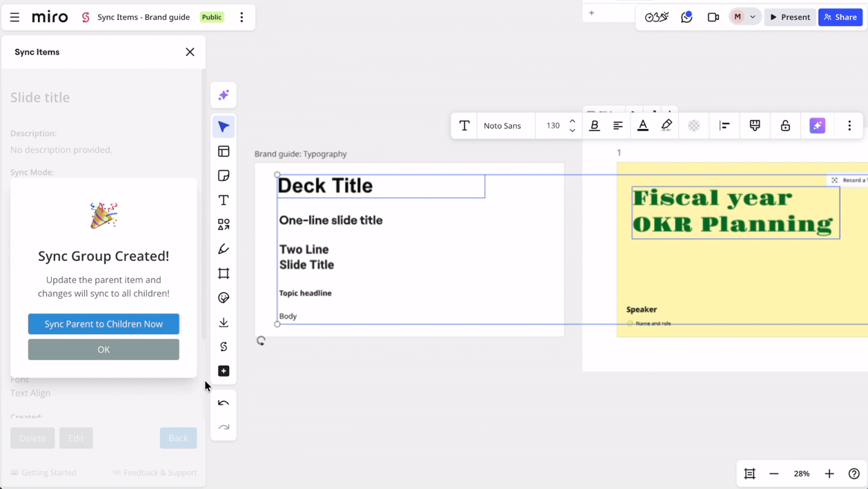Toggle bold text formatting

594,126
